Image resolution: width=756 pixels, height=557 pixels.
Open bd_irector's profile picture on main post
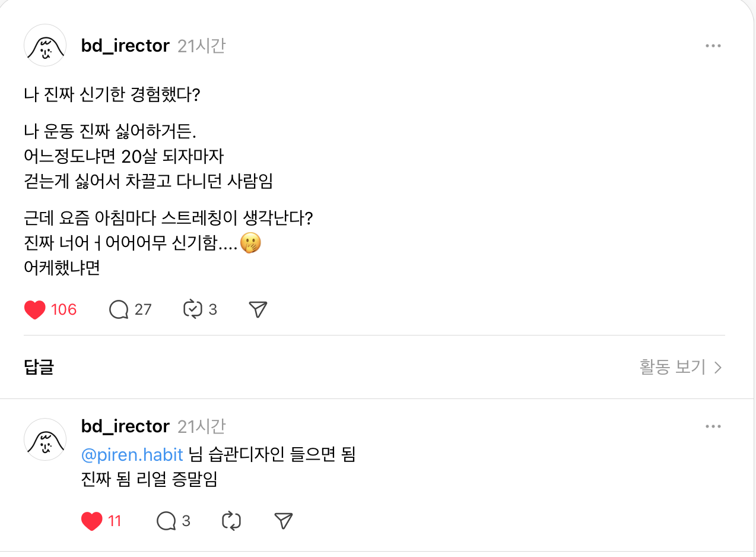45,45
